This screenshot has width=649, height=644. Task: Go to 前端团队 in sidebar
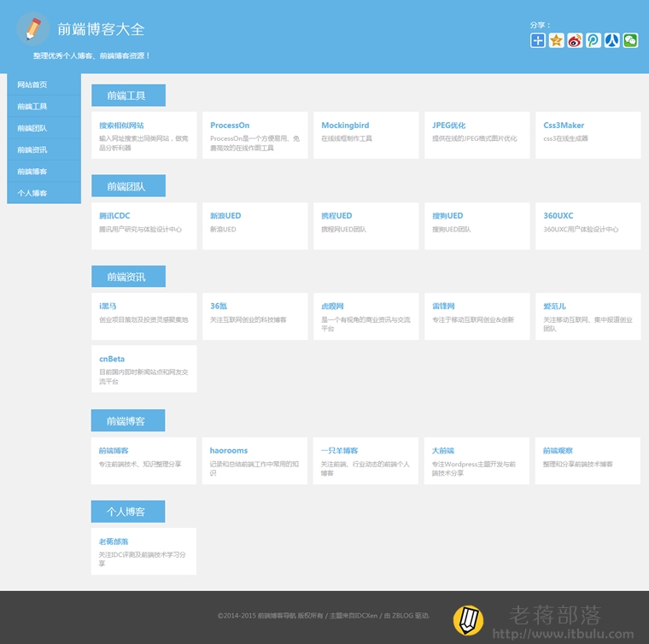44,128
